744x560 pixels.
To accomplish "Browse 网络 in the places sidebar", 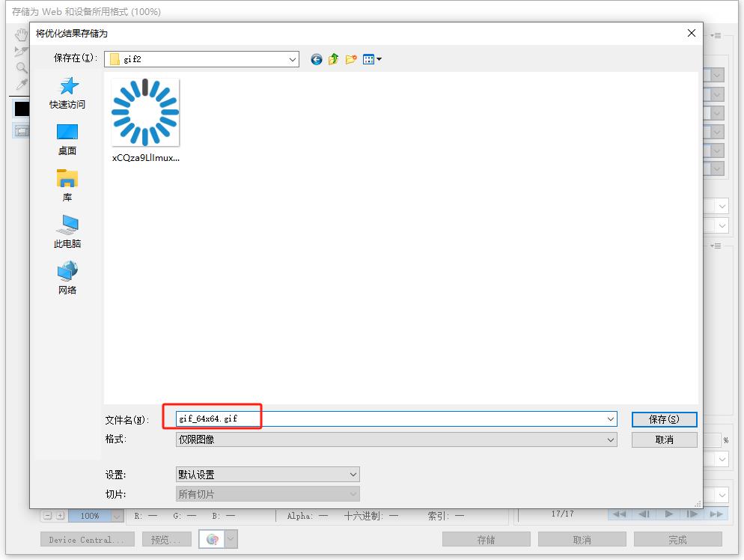I will coord(67,279).
